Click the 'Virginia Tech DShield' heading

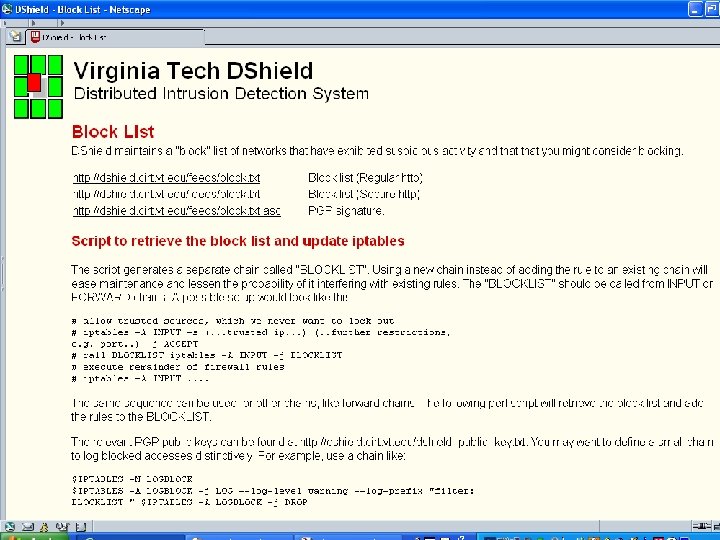(193, 71)
